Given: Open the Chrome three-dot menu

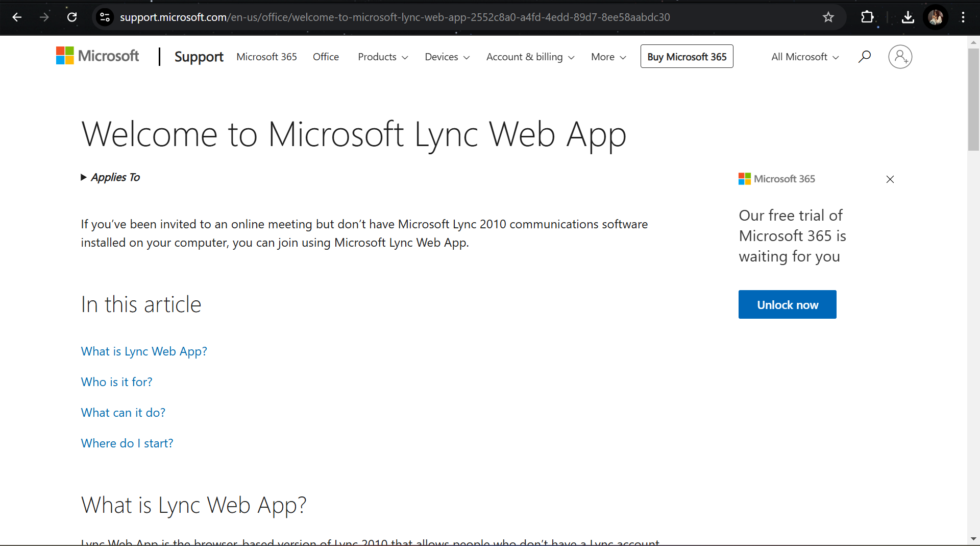Looking at the screenshot, I should coord(963,17).
